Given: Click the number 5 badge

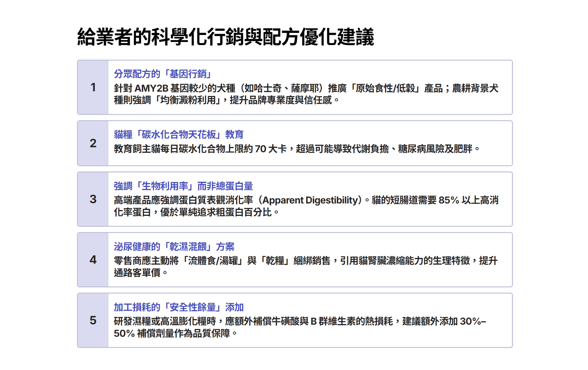Looking at the screenshot, I should pyautogui.click(x=93, y=320).
